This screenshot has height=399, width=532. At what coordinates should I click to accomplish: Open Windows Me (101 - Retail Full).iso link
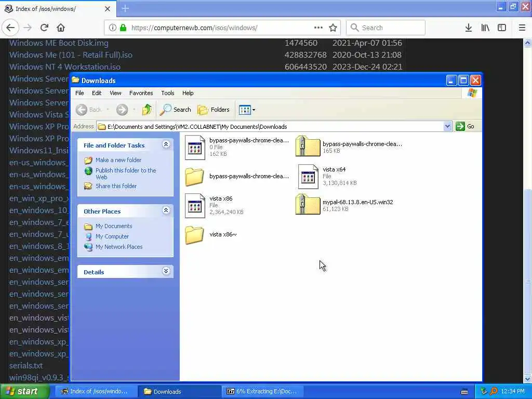[x=71, y=55]
